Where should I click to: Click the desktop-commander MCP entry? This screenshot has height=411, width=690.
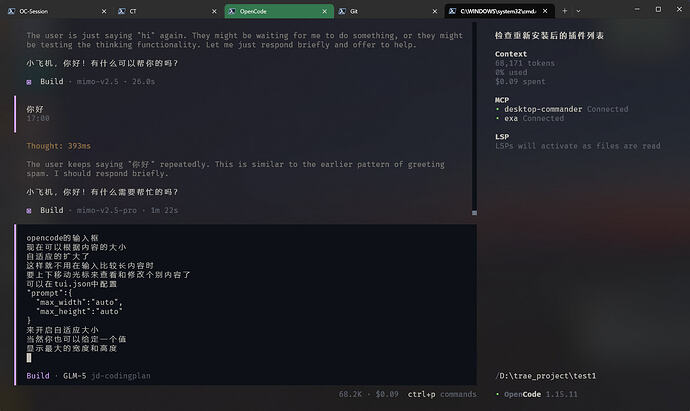click(543, 109)
